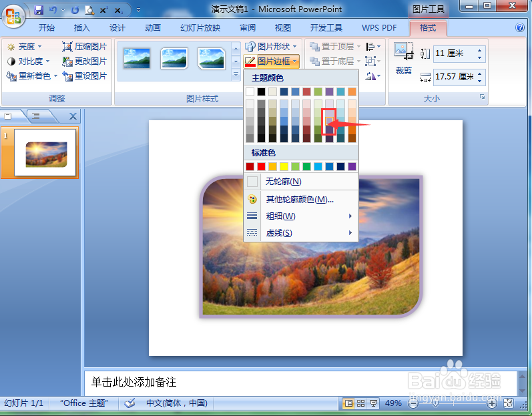Switch to slide sorter view
This screenshot has width=532, height=416.
click(360, 403)
